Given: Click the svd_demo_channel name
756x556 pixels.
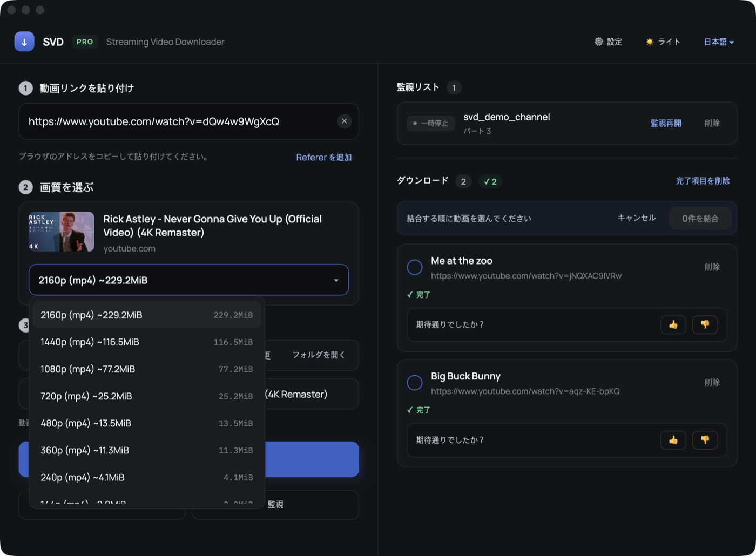Looking at the screenshot, I should pyautogui.click(x=507, y=117).
